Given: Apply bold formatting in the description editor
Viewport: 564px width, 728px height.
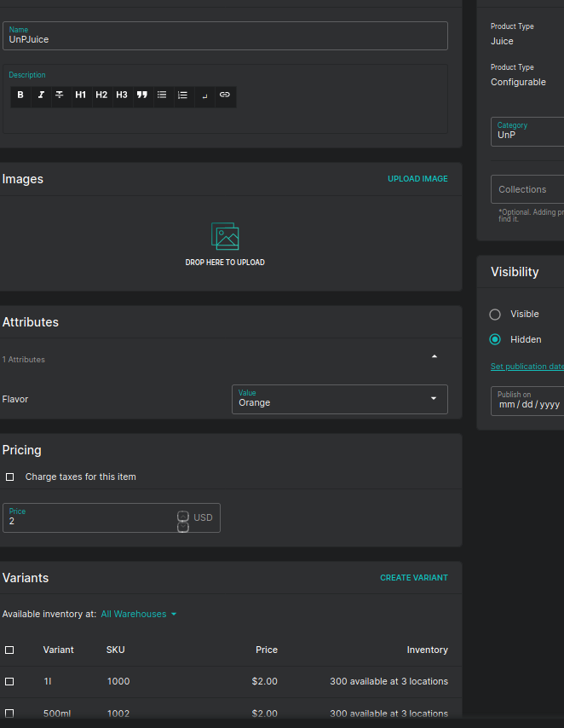Looking at the screenshot, I should (x=20, y=95).
